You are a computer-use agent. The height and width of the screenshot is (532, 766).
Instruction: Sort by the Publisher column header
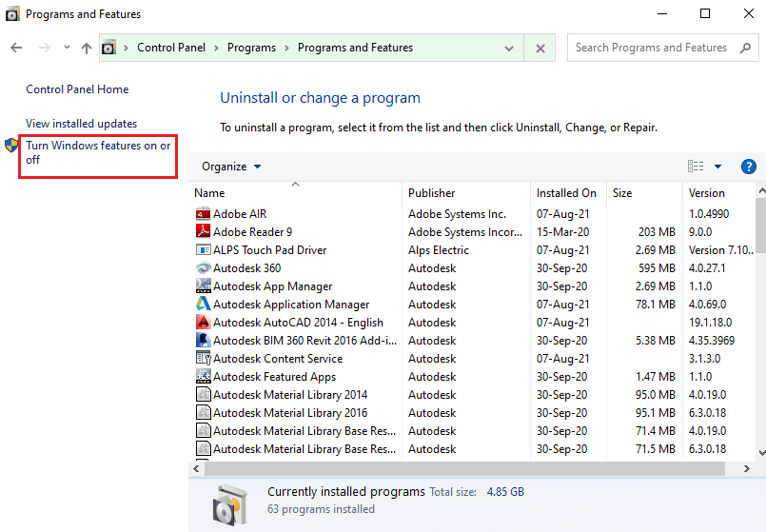click(x=466, y=193)
